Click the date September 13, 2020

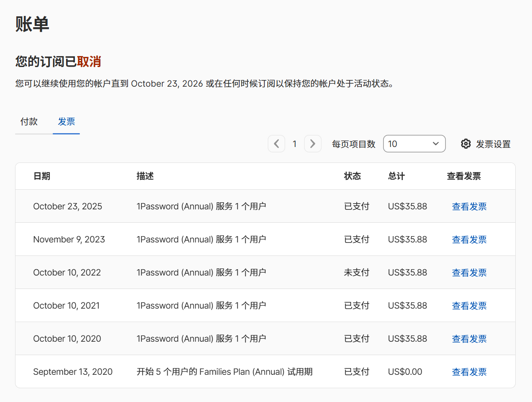pyautogui.click(x=73, y=372)
